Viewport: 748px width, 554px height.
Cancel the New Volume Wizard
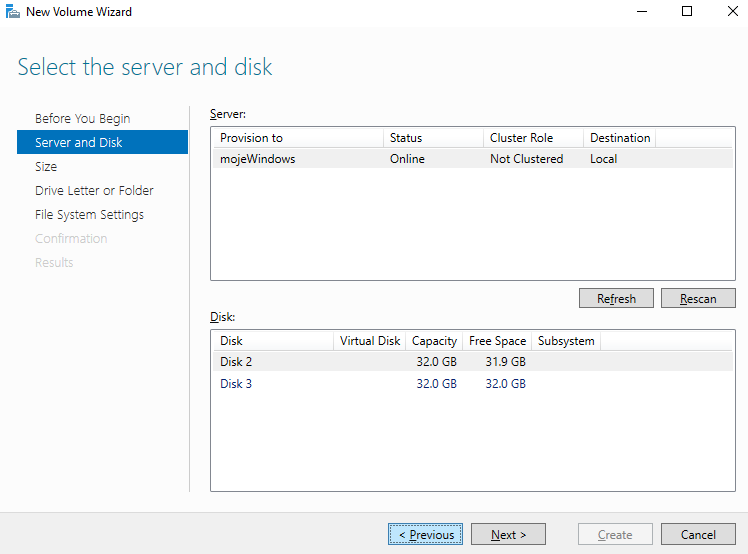[698, 534]
